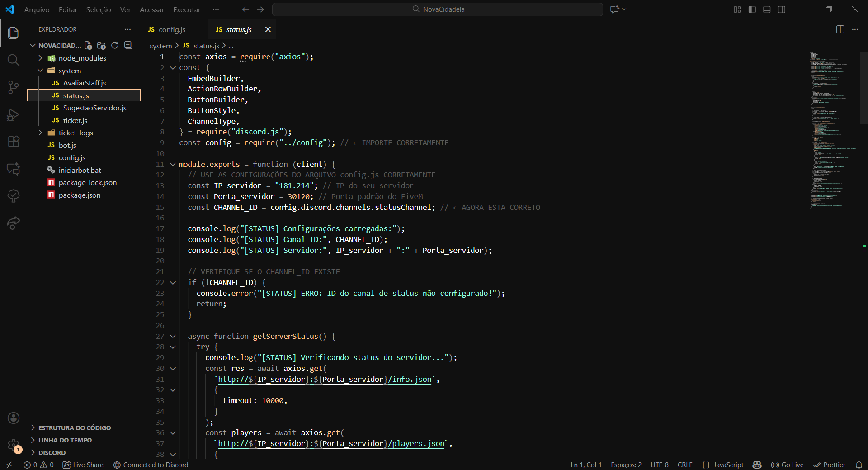The height and width of the screenshot is (470, 868).
Task: Toggle the primary side bar visibility
Action: coord(752,9)
